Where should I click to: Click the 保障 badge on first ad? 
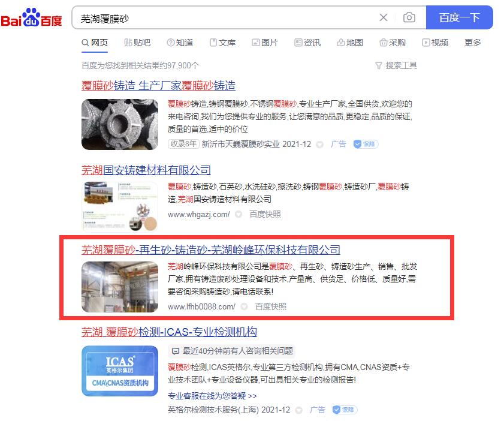[366, 144]
